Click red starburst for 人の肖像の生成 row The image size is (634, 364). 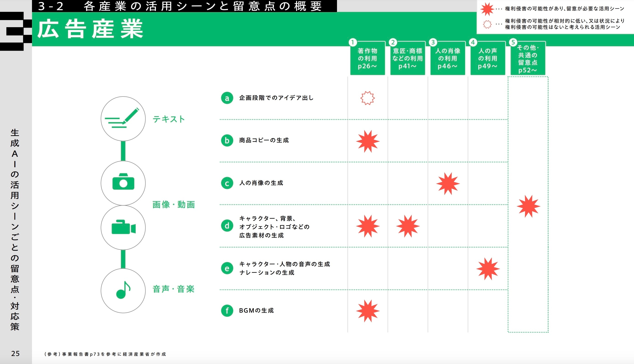point(448,184)
